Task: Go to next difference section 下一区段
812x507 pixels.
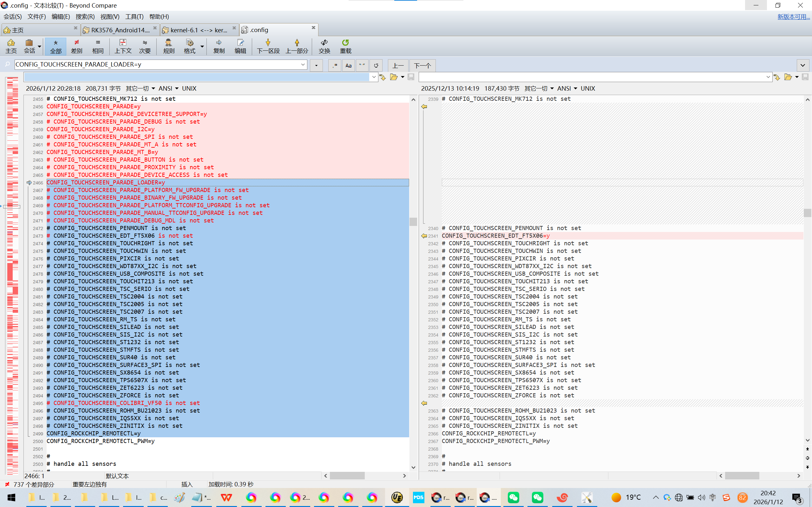Action: pos(268,46)
